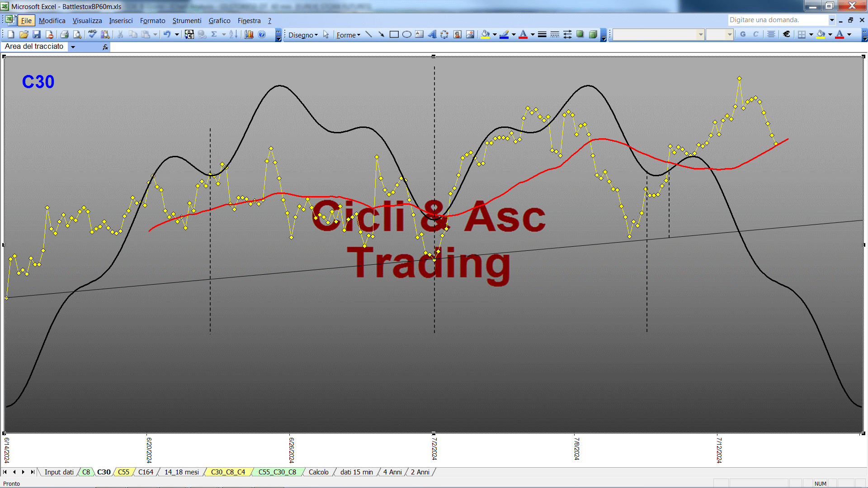This screenshot has height=488, width=868.
Task: Click the Print icon in toolbar
Action: pyautogui.click(x=64, y=34)
